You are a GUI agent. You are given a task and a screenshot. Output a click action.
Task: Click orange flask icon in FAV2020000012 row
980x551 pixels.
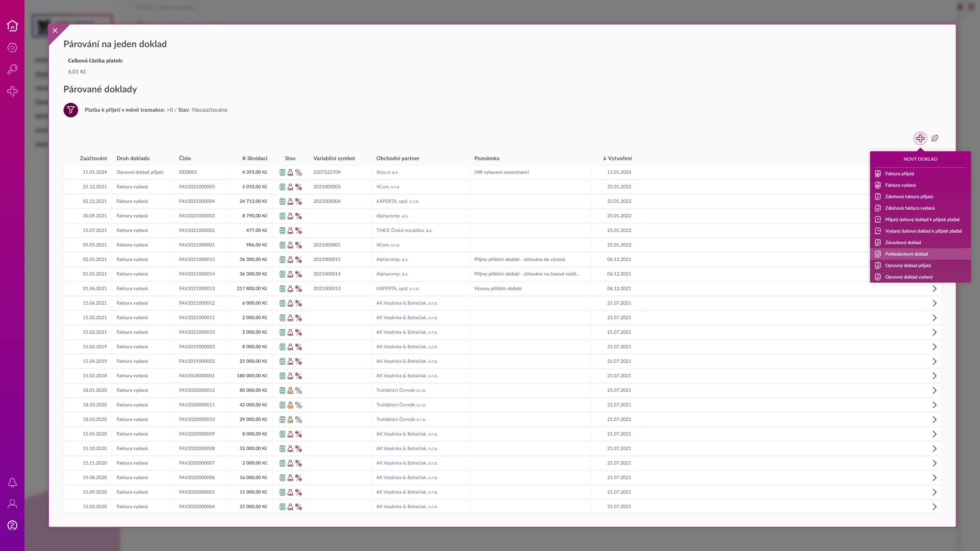pos(290,391)
